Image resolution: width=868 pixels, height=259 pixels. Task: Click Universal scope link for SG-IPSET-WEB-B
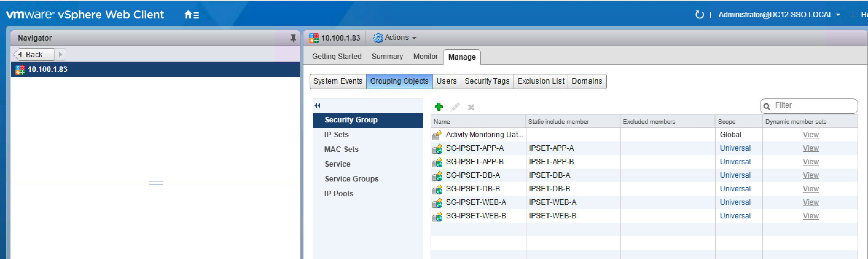click(735, 216)
